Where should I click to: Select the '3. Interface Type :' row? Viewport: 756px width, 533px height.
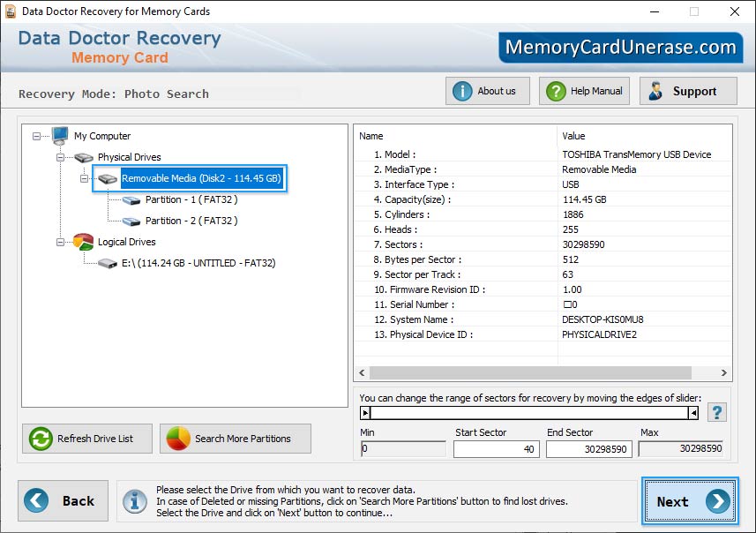543,184
